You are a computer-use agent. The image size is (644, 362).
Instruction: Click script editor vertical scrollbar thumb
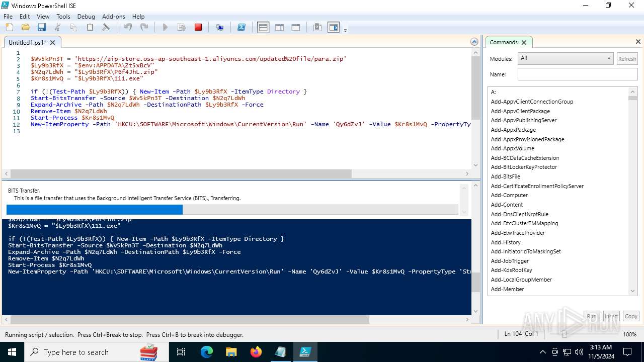(475, 87)
